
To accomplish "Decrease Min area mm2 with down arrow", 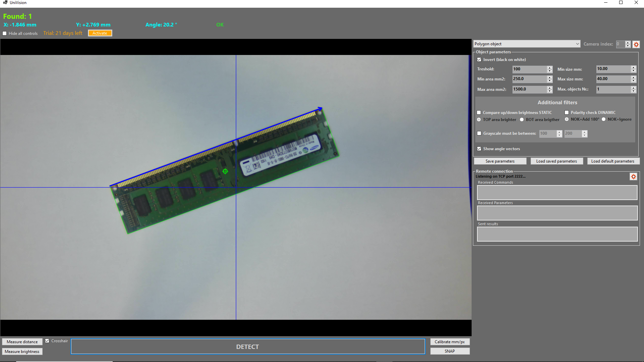I will tap(549, 81).
